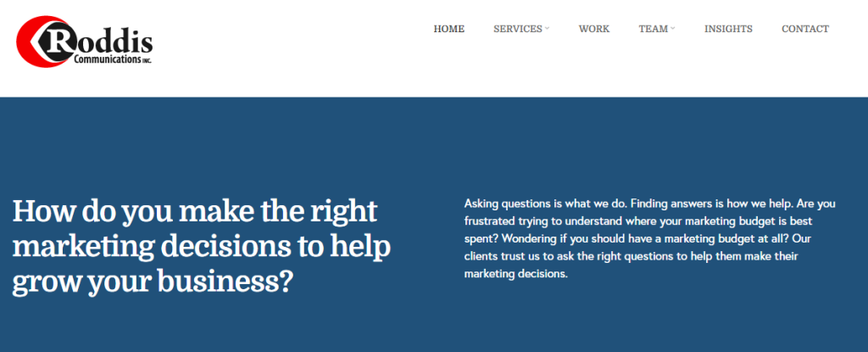The height and width of the screenshot is (352, 868).
Task: Click the 'Communications Inc.' text under Roddis
Action: [x=113, y=59]
